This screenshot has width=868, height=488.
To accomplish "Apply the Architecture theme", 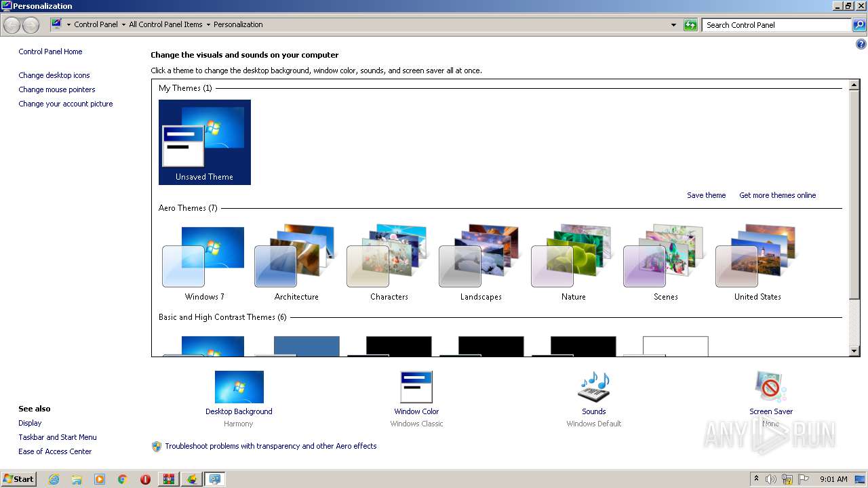I will 296,263.
